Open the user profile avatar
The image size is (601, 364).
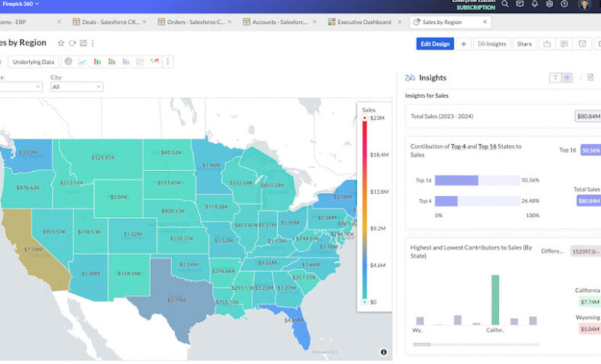[x=584, y=5]
